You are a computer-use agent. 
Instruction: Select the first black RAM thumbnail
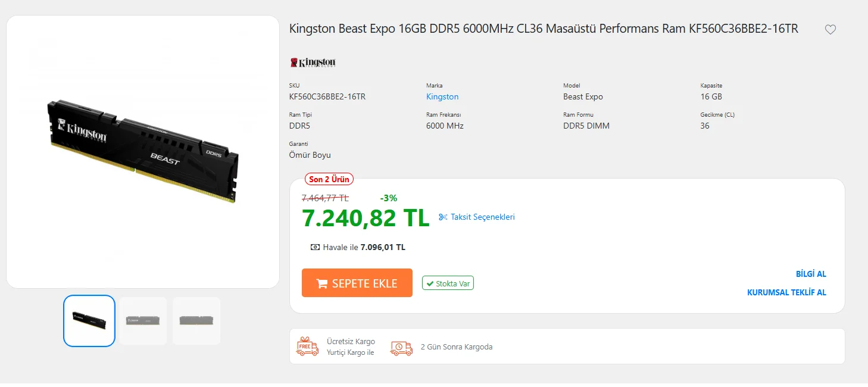(89, 321)
